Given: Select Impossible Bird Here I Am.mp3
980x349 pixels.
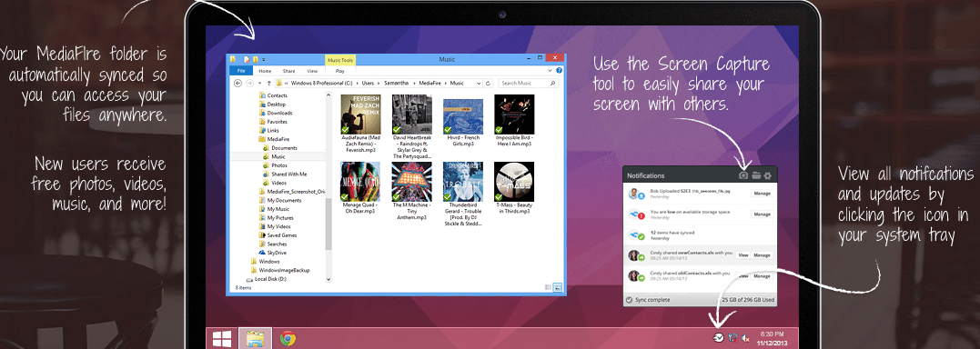Looking at the screenshot, I should 514,115.
